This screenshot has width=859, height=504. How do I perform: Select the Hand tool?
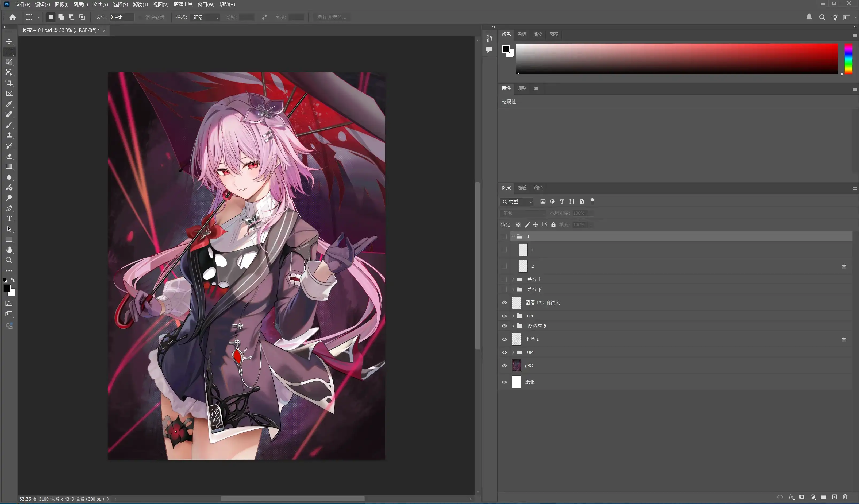coord(9,250)
